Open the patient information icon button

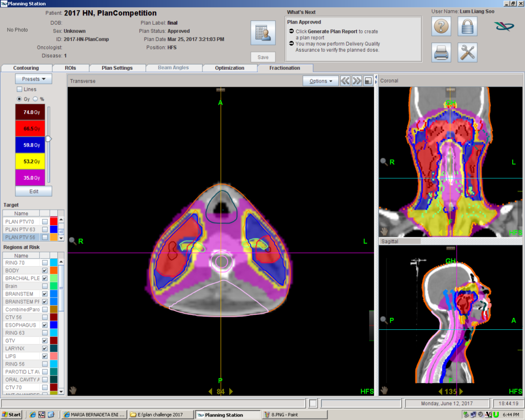point(263,33)
